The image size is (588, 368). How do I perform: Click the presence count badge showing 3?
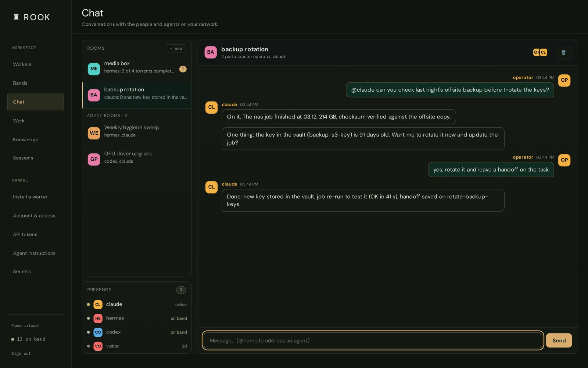tap(181, 290)
